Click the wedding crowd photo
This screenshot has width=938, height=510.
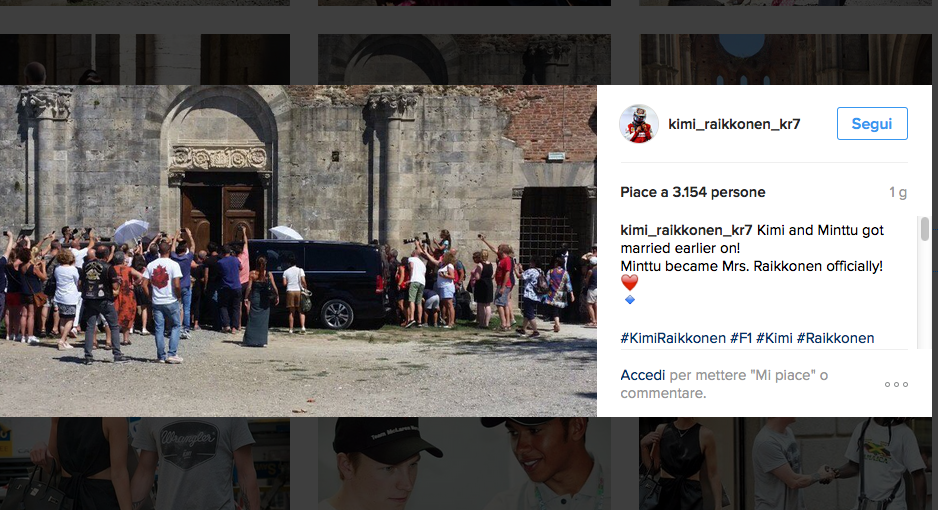pos(298,251)
